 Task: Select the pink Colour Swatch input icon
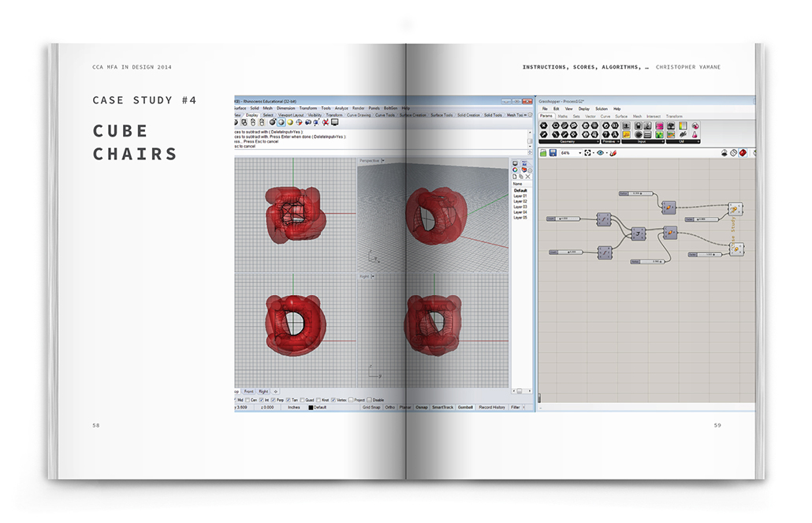click(x=659, y=126)
